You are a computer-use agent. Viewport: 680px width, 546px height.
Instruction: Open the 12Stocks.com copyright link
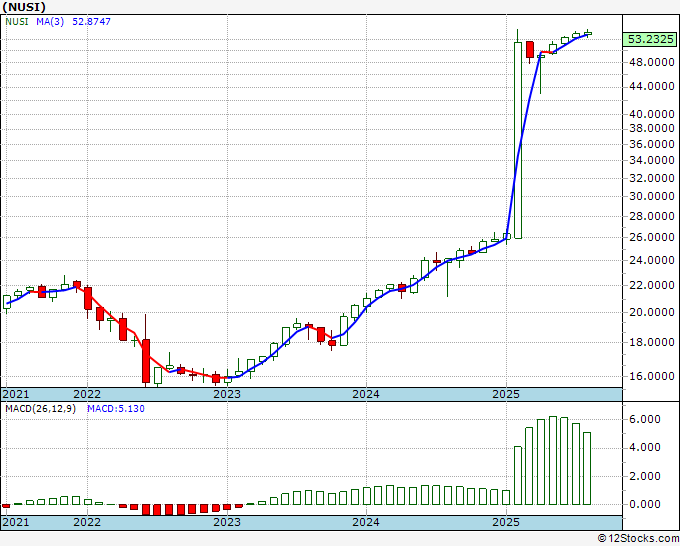[638, 538]
